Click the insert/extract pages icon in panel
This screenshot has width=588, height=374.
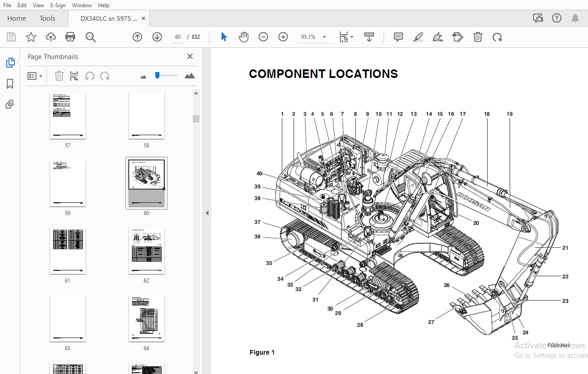(74, 76)
